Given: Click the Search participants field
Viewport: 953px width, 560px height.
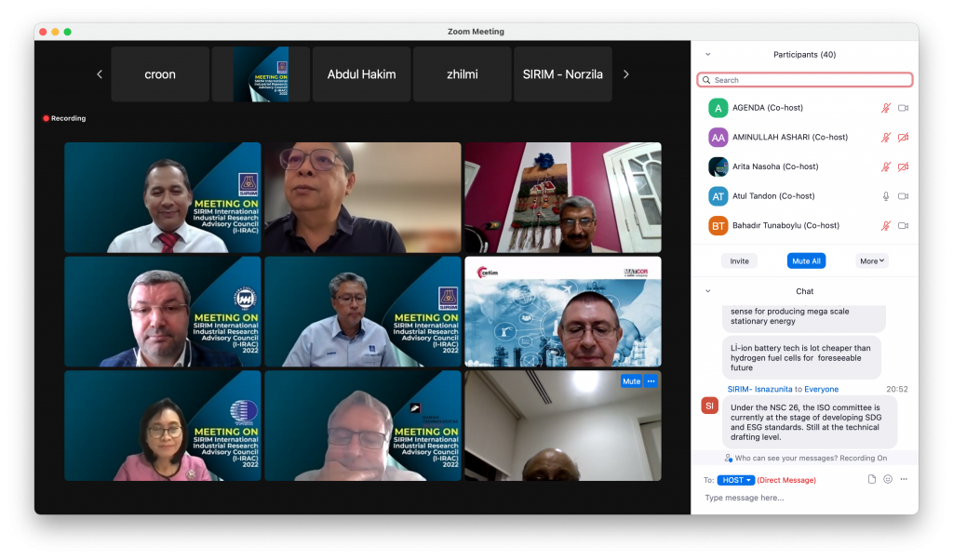Looking at the screenshot, I should pyautogui.click(x=805, y=80).
